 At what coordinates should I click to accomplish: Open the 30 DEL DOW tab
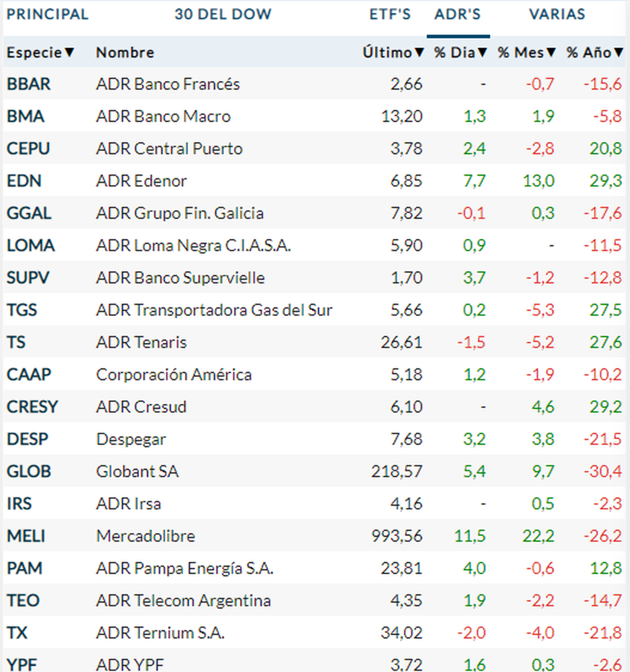pos(223,14)
